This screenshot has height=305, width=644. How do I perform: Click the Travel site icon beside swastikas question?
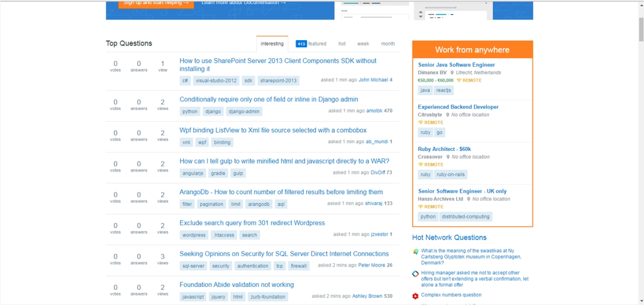click(x=416, y=251)
